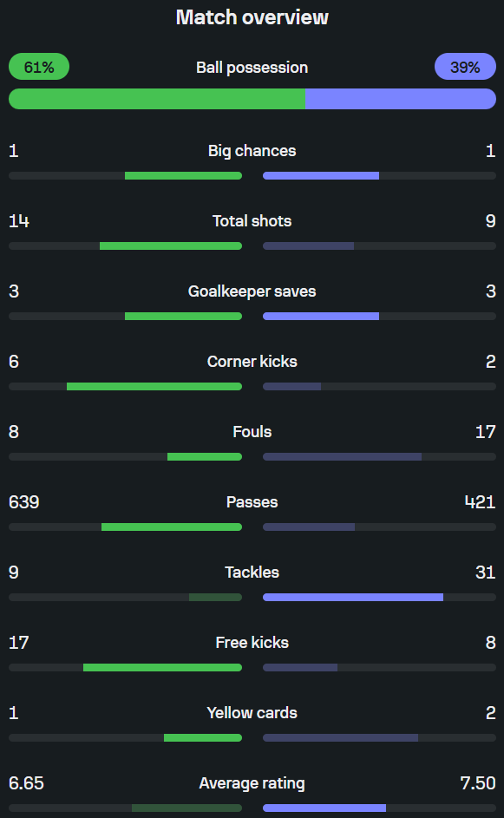
Task: Click the Passes stat label
Action: (252, 502)
